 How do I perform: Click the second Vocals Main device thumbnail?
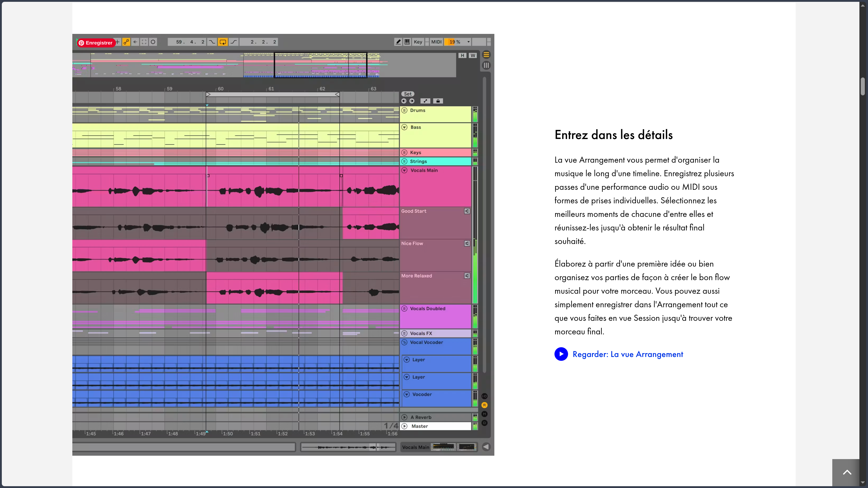[467, 447]
